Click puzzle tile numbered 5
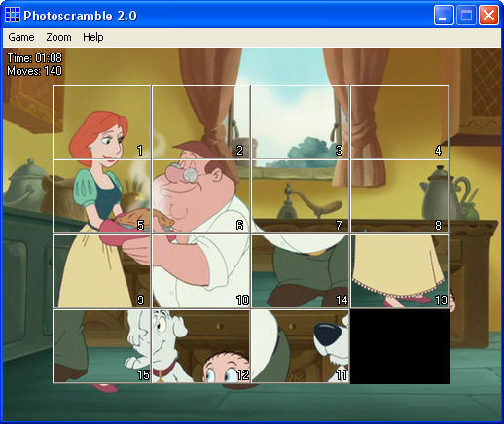 (x=102, y=196)
